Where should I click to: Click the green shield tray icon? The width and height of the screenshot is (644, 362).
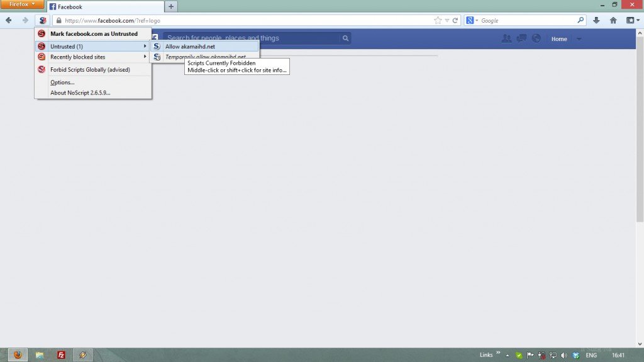[519, 356]
